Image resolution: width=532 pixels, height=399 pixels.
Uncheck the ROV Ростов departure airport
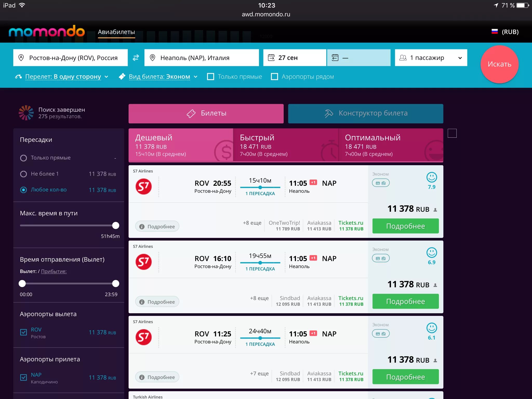pyautogui.click(x=23, y=332)
